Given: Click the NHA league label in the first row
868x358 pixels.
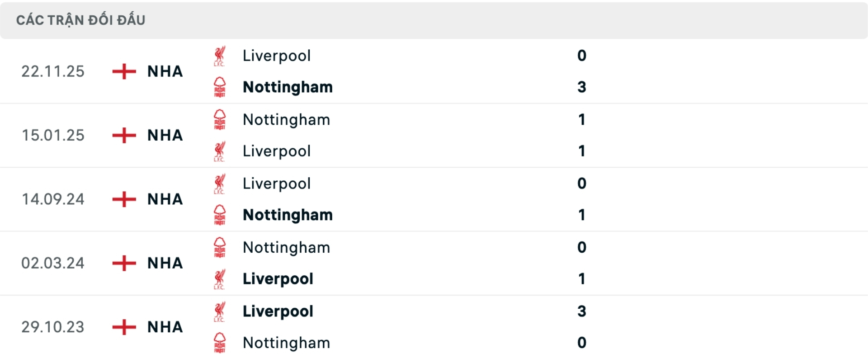Looking at the screenshot, I should 165,71.
